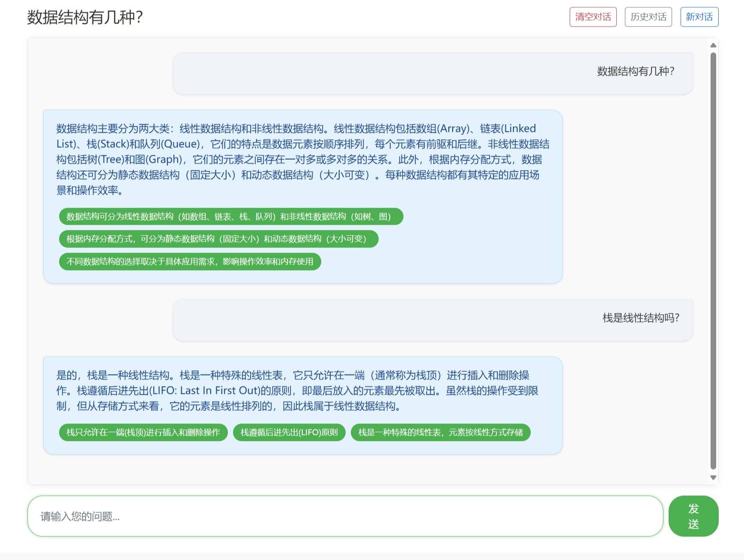The width and height of the screenshot is (744, 560).
Task: Click the 栈是一种特殊的线性表 tag
Action: 440,432
